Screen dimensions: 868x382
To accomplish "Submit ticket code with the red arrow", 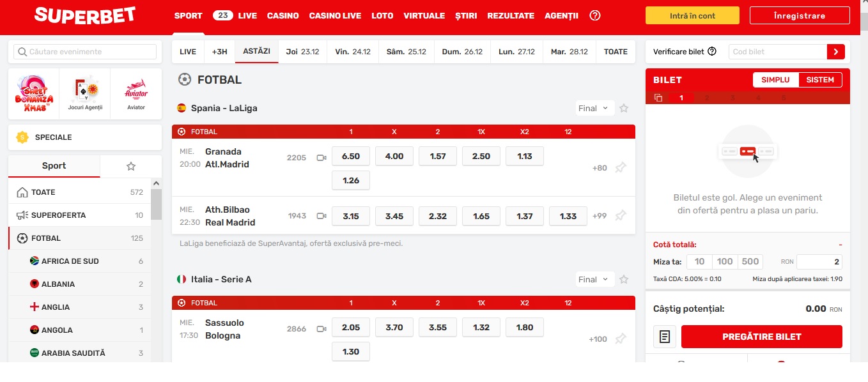I will coord(836,52).
